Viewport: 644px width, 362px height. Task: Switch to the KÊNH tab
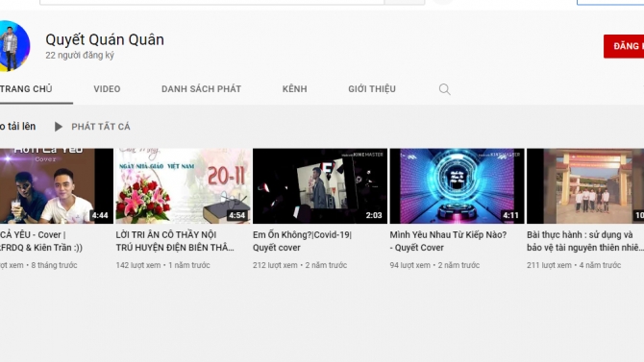tap(294, 89)
